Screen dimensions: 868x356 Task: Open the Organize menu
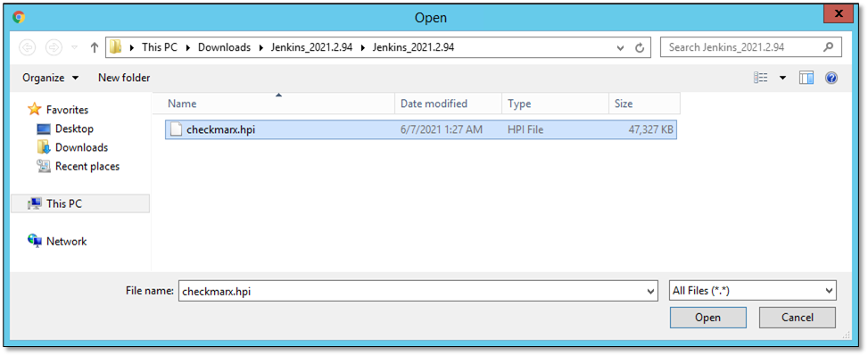click(50, 78)
